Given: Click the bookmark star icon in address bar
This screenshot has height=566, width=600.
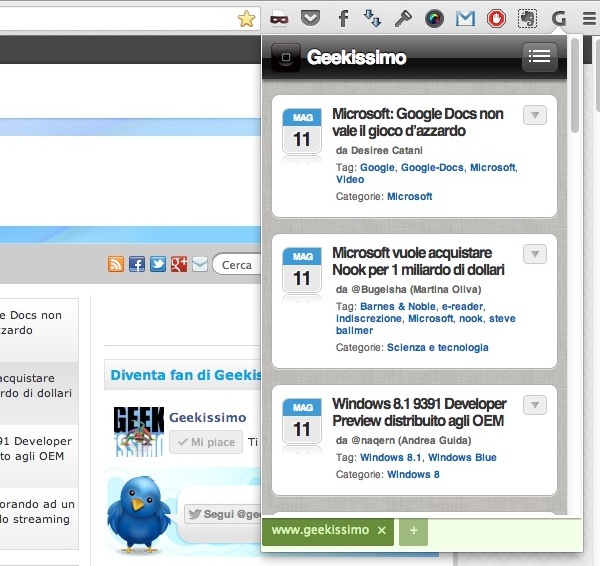Looking at the screenshot, I should [246, 18].
